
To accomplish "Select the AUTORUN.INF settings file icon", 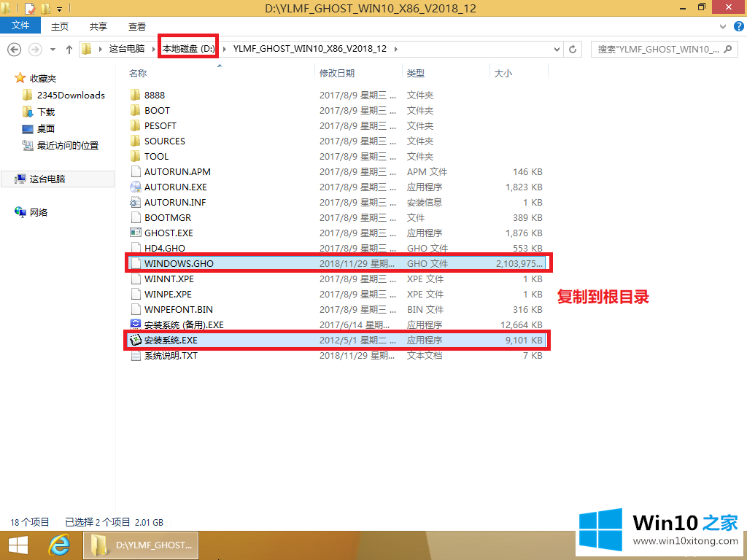I will [x=135, y=202].
